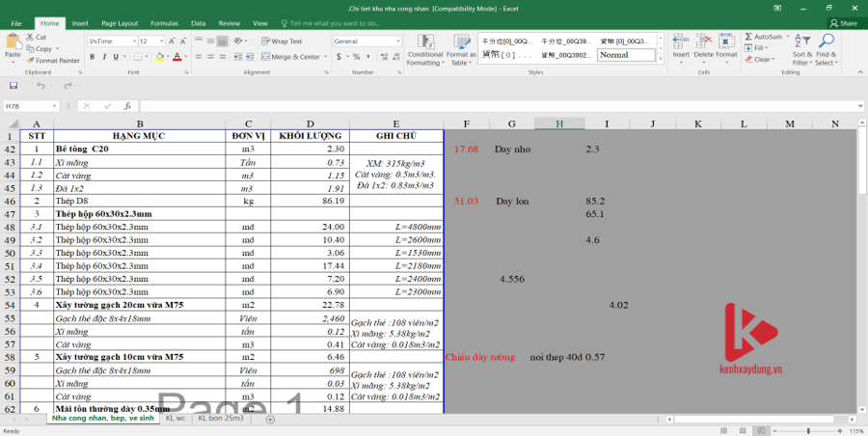This screenshot has width=868, height=436.
Task: Click the Insert Function fx icon
Action: (126, 106)
